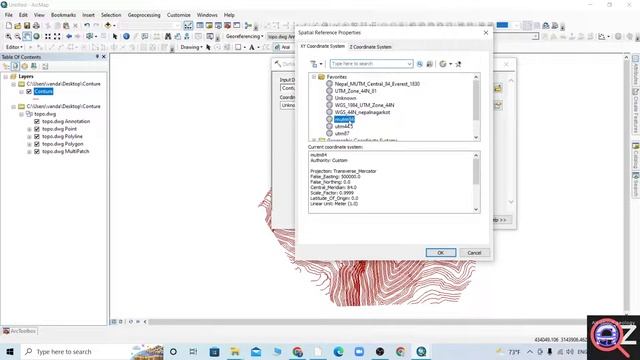Click List By Source icon

(x=15, y=66)
